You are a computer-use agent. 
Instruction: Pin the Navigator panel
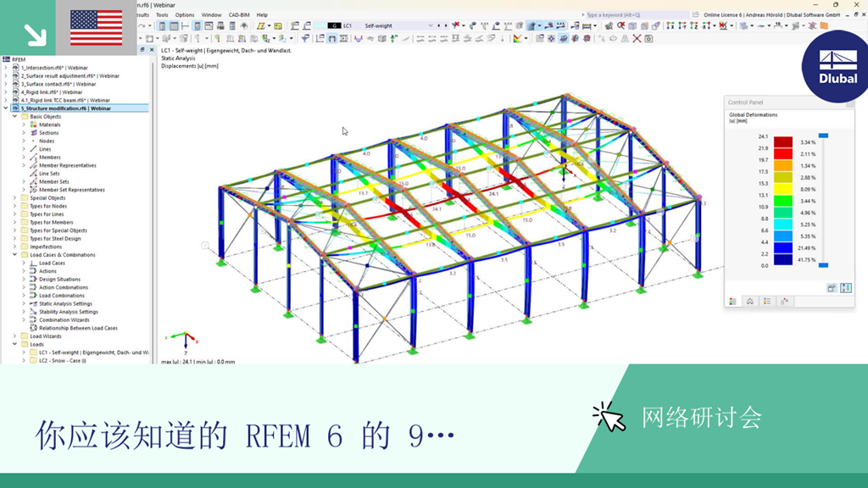click(142, 50)
